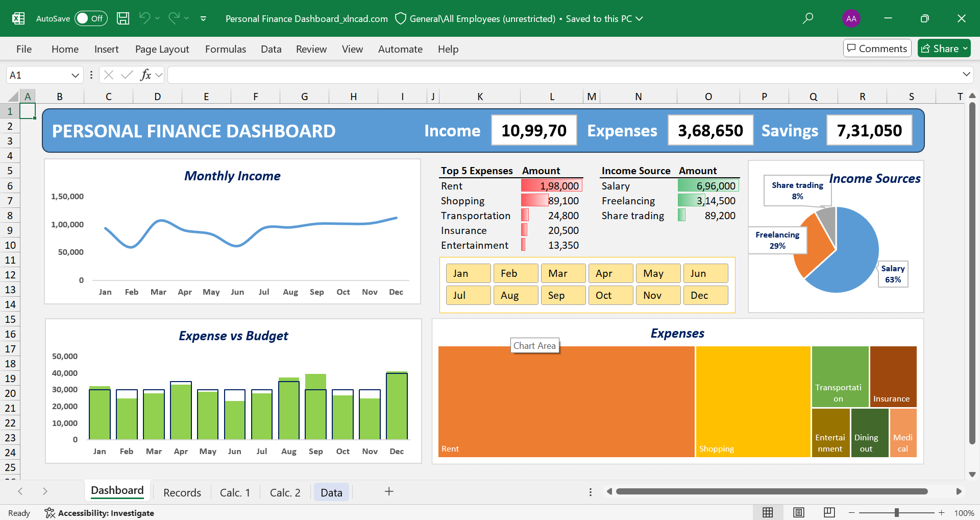Click the AA user account avatar
The width and height of the screenshot is (980, 520).
point(851,18)
